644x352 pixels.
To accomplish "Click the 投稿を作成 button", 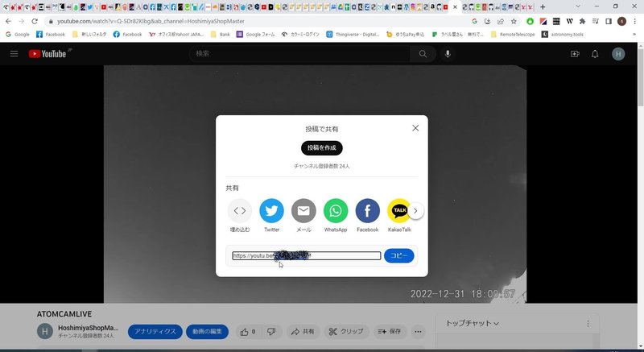I will tap(321, 148).
